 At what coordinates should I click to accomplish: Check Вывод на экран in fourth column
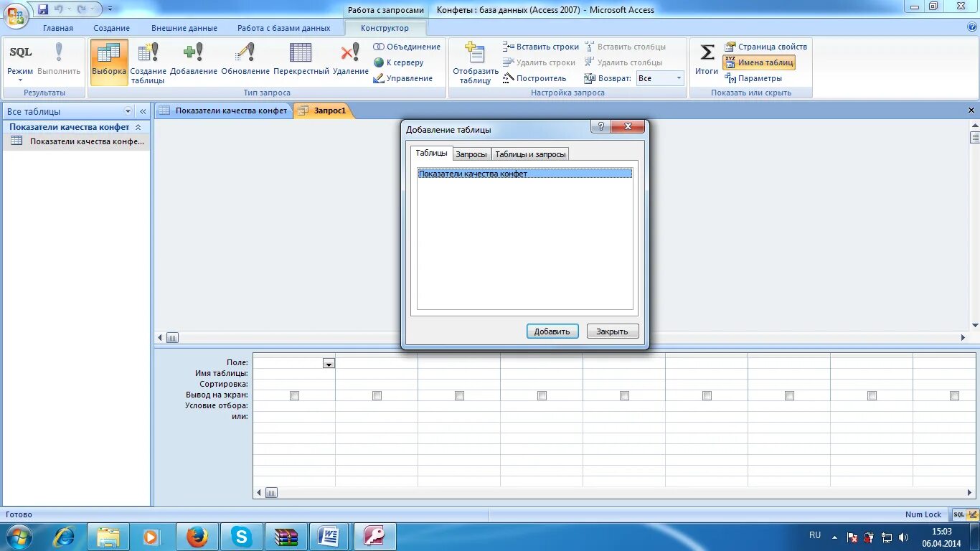(x=542, y=395)
